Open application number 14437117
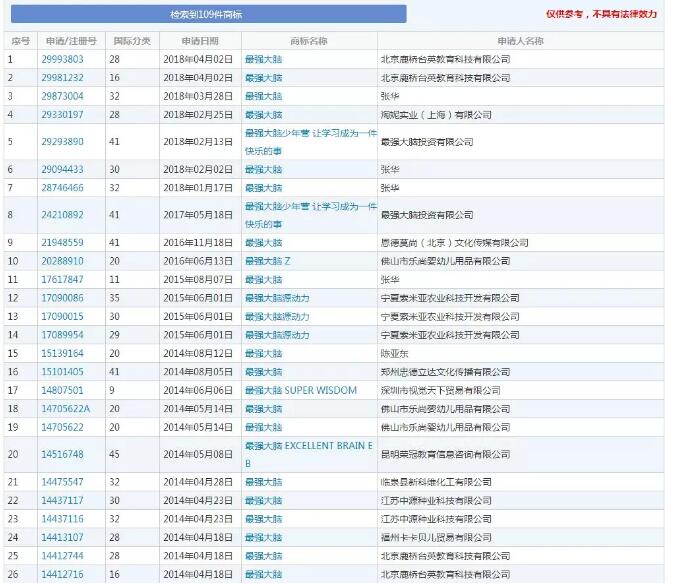Screen dimensions: 676x584 (63, 500)
